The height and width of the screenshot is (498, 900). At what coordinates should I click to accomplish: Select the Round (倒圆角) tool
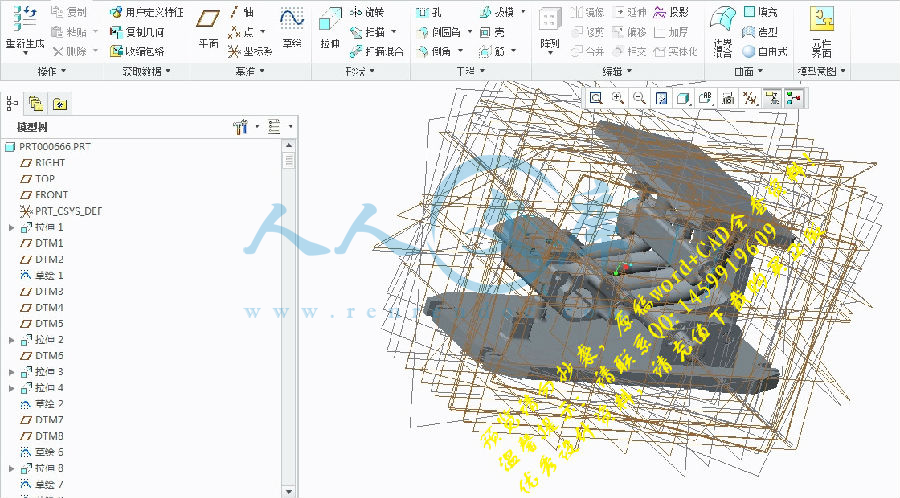[x=439, y=32]
